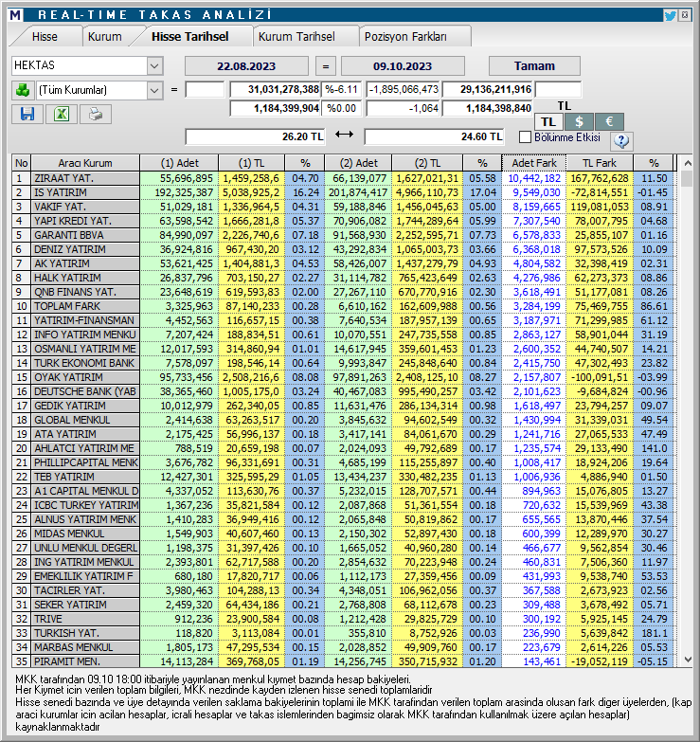The image size is (700, 742).
Task: Open the help question mark icon
Action: [621, 140]
